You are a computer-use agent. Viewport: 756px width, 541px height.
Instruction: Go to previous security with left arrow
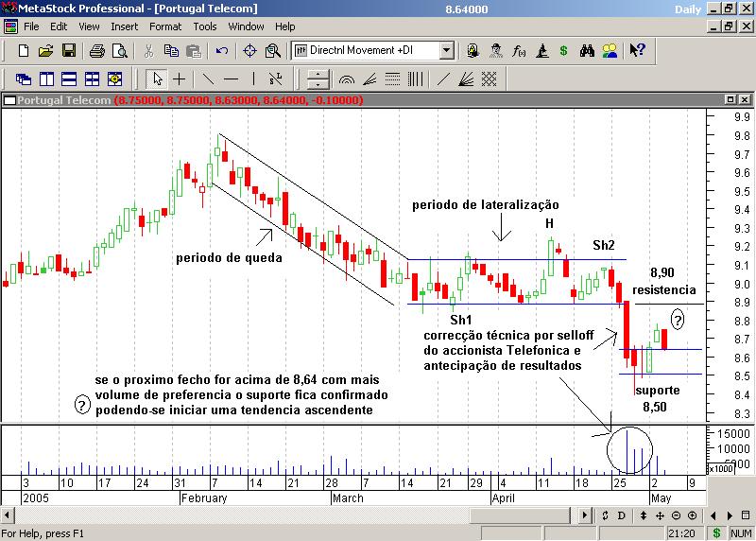coord(713,515)
